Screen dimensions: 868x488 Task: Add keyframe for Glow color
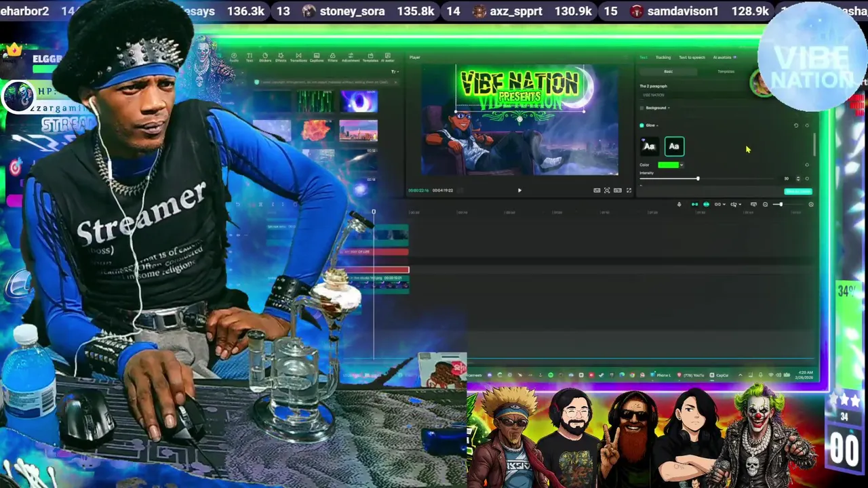[807, 165]
